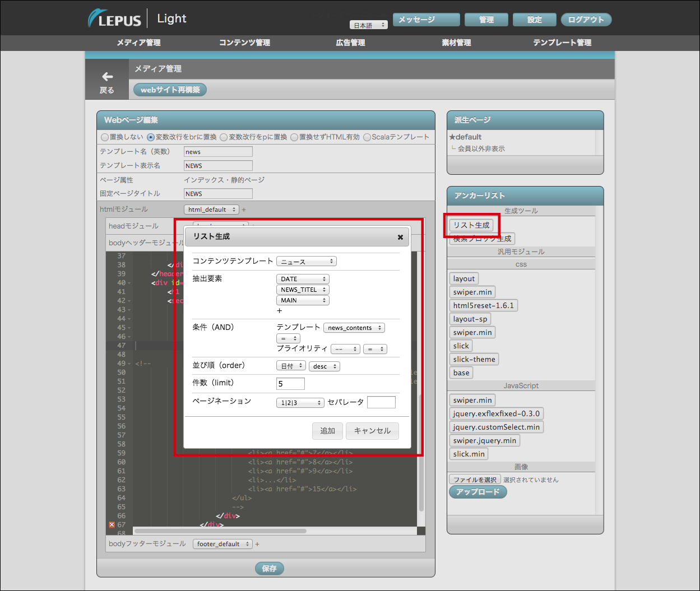Open the プライオリティ -- dropdown
The width and height of the screenshot is (700, 591).
[x=345, y=349]
